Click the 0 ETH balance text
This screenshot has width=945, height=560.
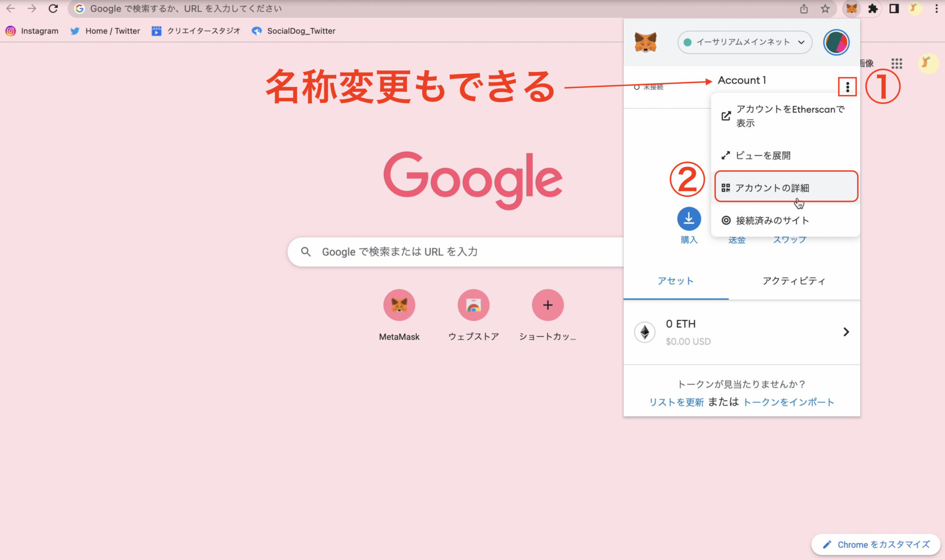(681, 324)
